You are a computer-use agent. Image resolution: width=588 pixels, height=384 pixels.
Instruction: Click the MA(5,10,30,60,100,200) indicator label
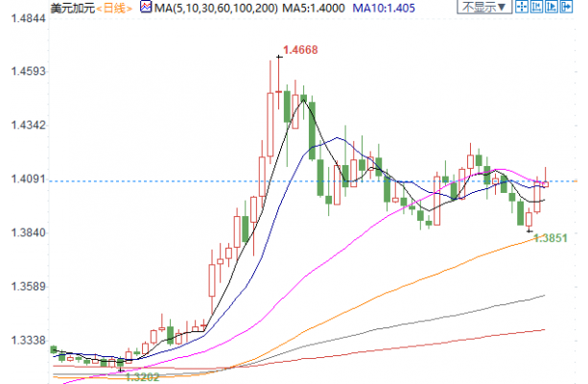[216, 8]
